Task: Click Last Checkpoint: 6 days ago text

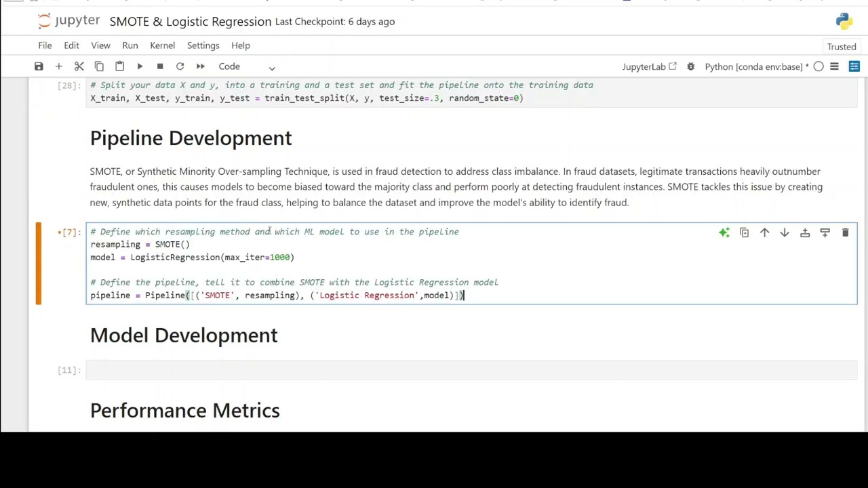Action: [335, 22]
